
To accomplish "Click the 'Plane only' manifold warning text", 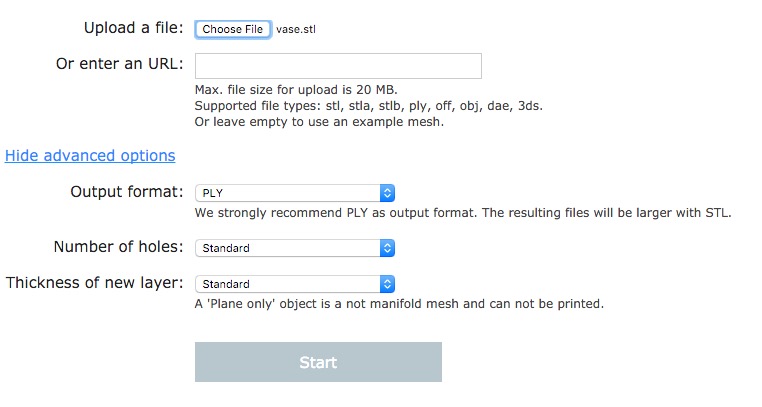I will (x=399, y=303).
